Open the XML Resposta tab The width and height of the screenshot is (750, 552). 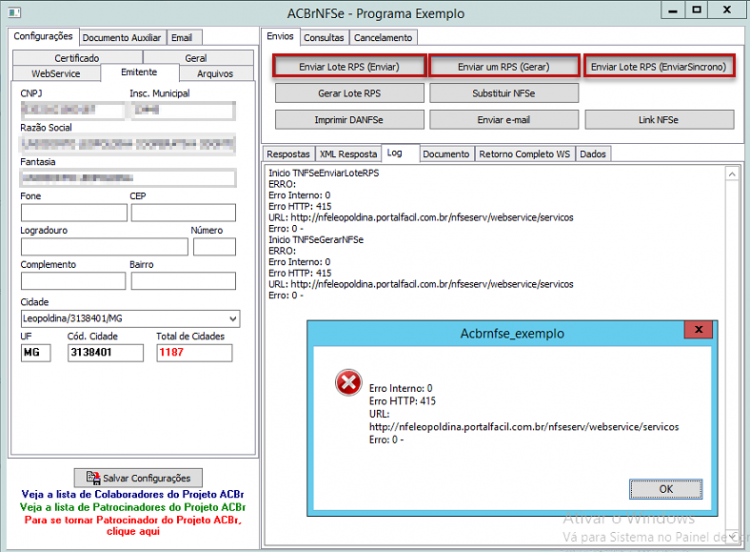348,154
